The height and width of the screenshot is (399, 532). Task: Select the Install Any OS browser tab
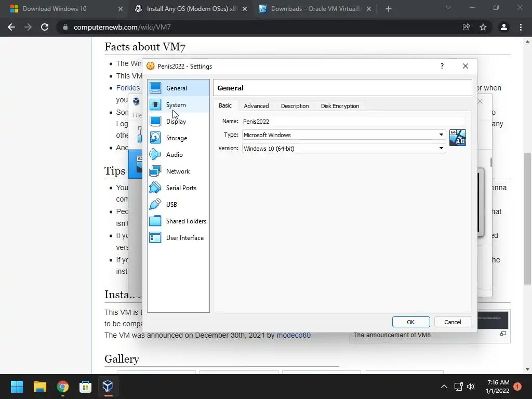coord(191,9)
